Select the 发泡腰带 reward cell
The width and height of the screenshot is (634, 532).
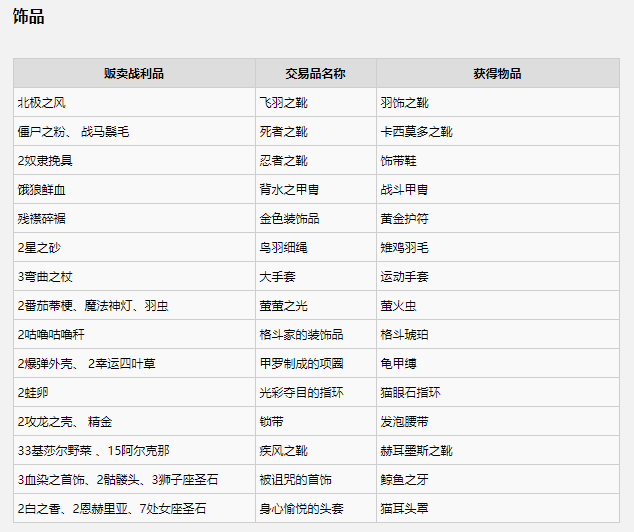click(x=404, y=422)
